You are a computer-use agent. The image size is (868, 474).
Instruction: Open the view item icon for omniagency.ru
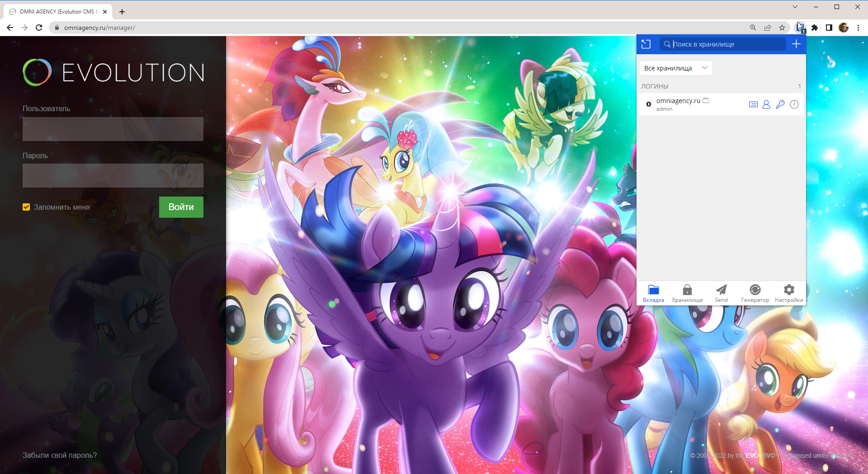click(x=753, y=104)
